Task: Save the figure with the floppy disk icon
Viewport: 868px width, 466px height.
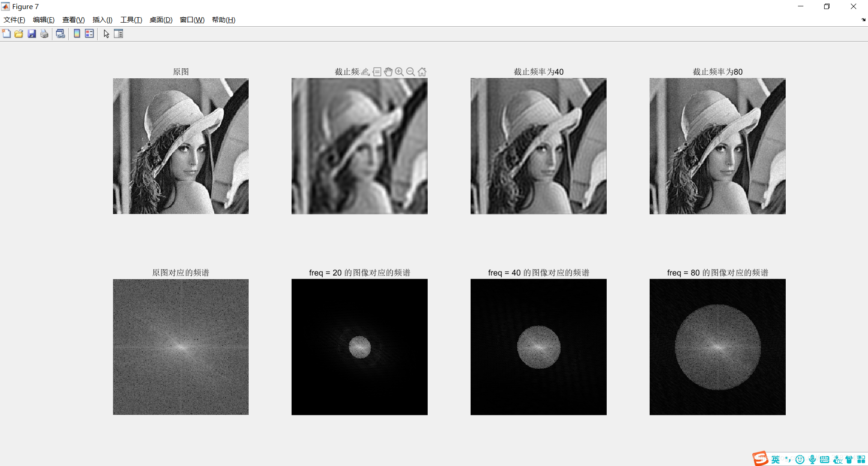Action: coord(32,33)
